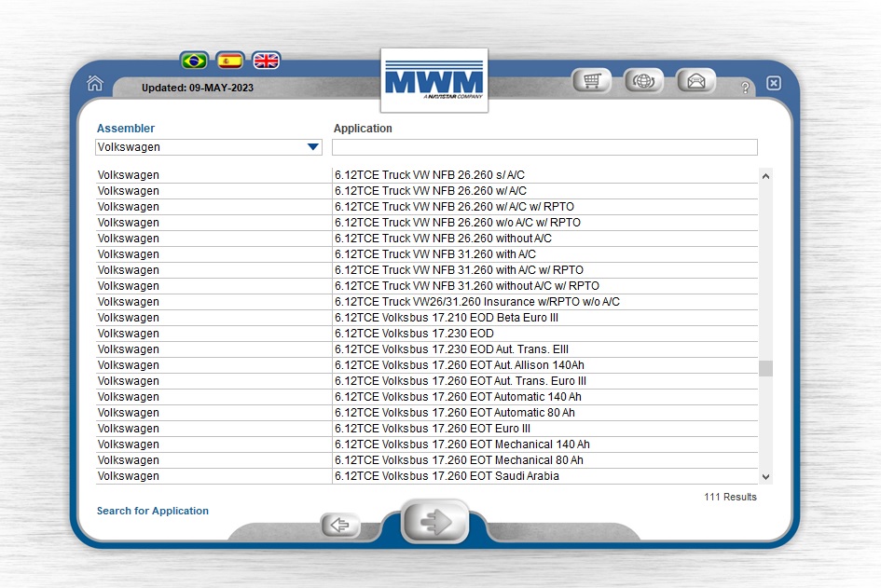Click the scroll down arrow of the list
Viewport: 881px width, 588px height.
[765, 477]
